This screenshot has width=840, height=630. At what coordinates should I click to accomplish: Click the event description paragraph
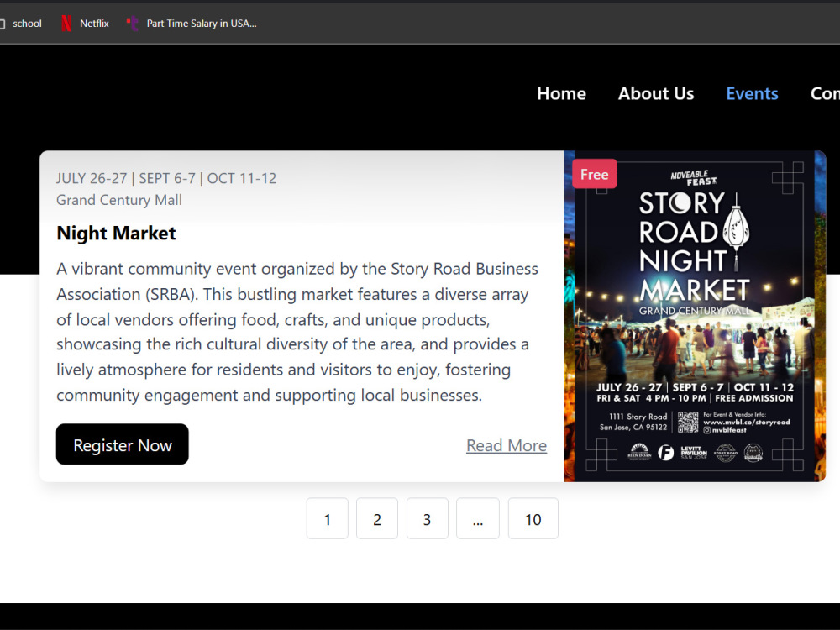tap(297, 332)
